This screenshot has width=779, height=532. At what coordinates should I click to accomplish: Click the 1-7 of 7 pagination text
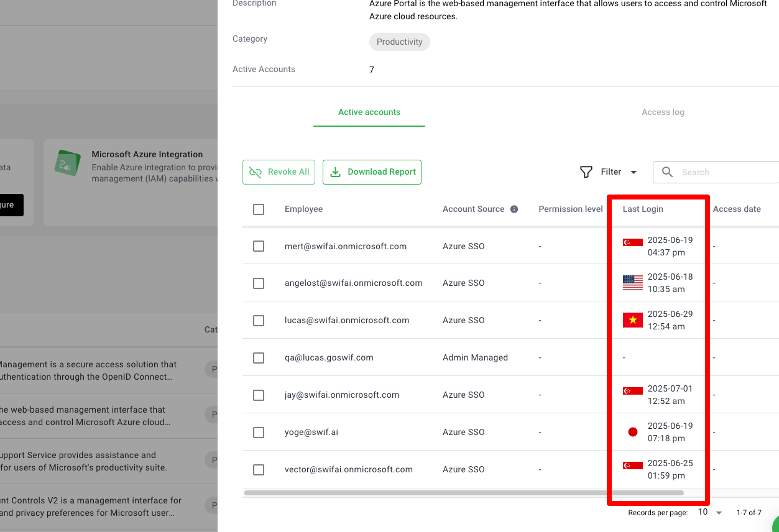(x=749, y=513)
